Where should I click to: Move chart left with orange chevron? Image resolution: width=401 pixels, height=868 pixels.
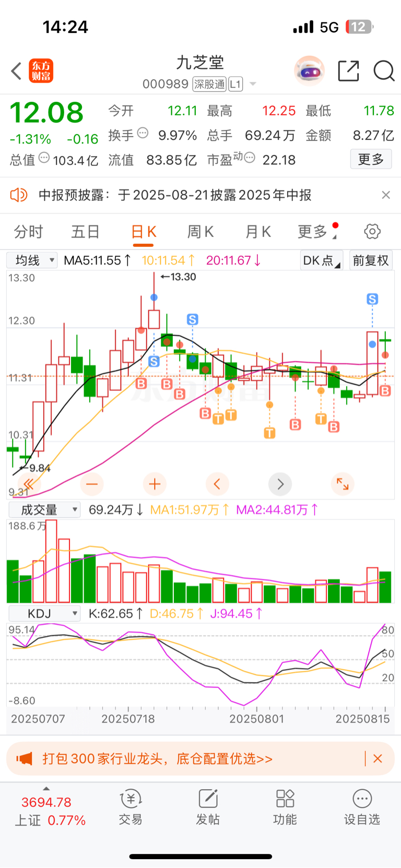(217, 484)
